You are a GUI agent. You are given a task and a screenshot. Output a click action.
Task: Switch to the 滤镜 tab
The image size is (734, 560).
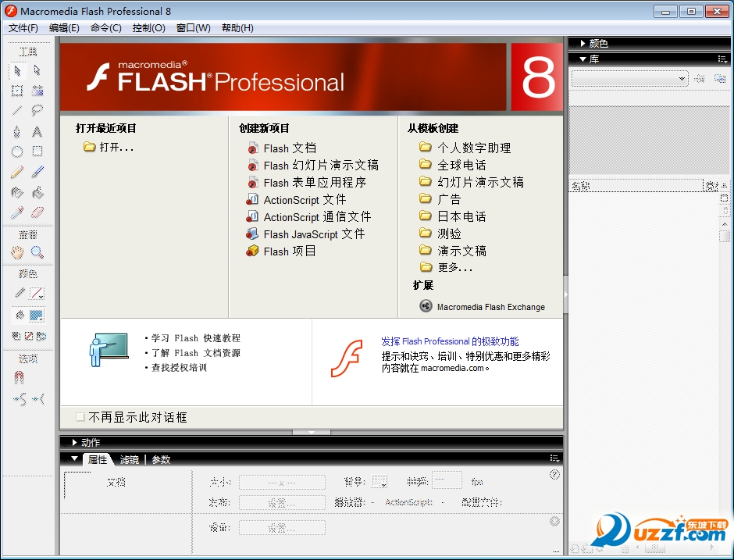[129, 460]
